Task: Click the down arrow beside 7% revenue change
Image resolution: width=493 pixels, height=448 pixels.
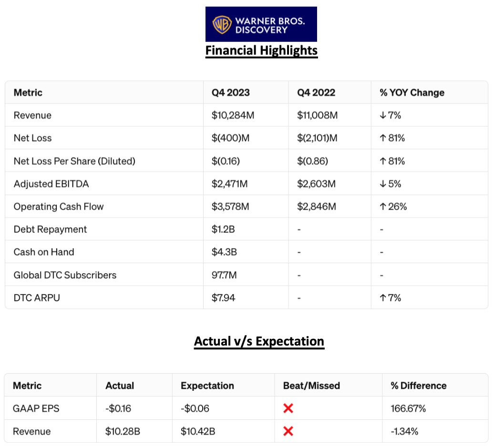Action: (x=383, y=115)
